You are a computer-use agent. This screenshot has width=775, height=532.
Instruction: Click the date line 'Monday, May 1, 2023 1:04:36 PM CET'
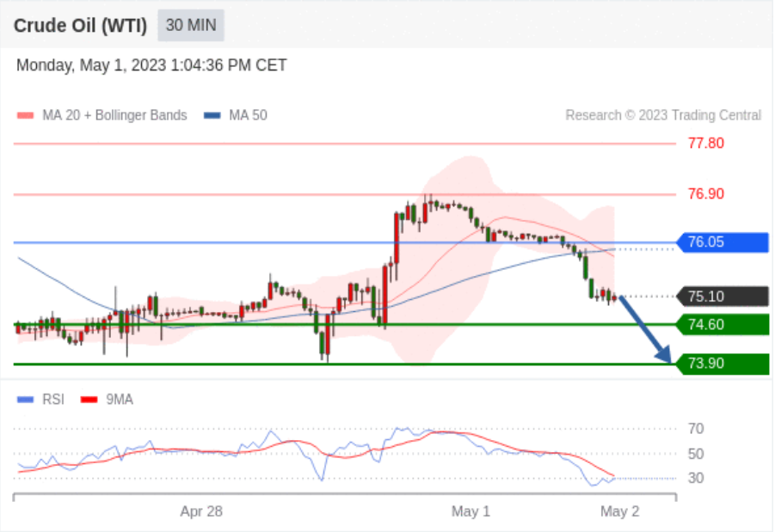pyautogui.click(x=151, y=65)
